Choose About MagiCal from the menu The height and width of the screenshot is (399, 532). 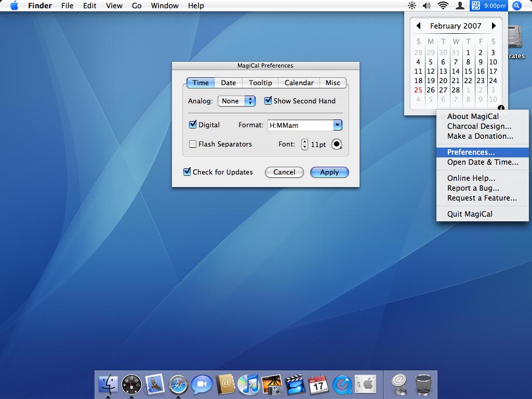pos(483,116)
